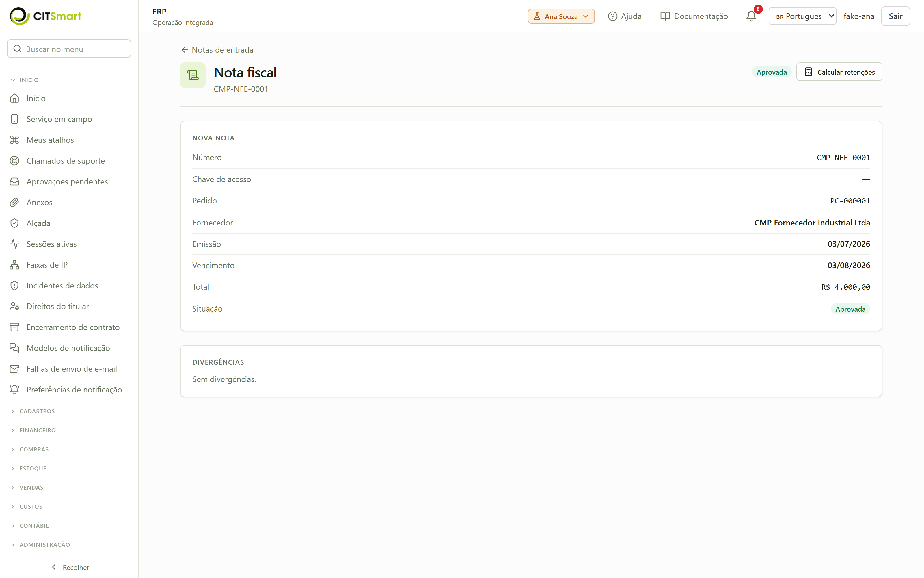Click the Ajuda question mark icon

pos(612,16)
